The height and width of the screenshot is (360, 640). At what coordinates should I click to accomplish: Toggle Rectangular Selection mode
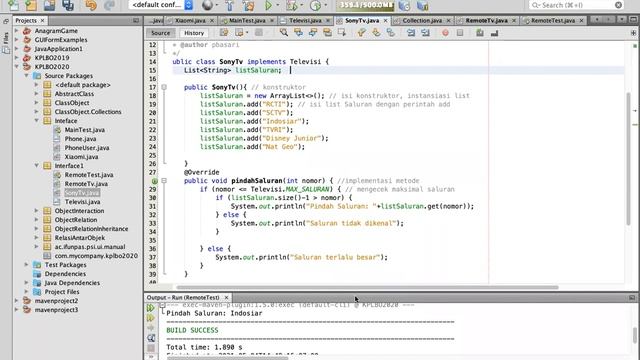pyautogui.click(x=342, y=33)
